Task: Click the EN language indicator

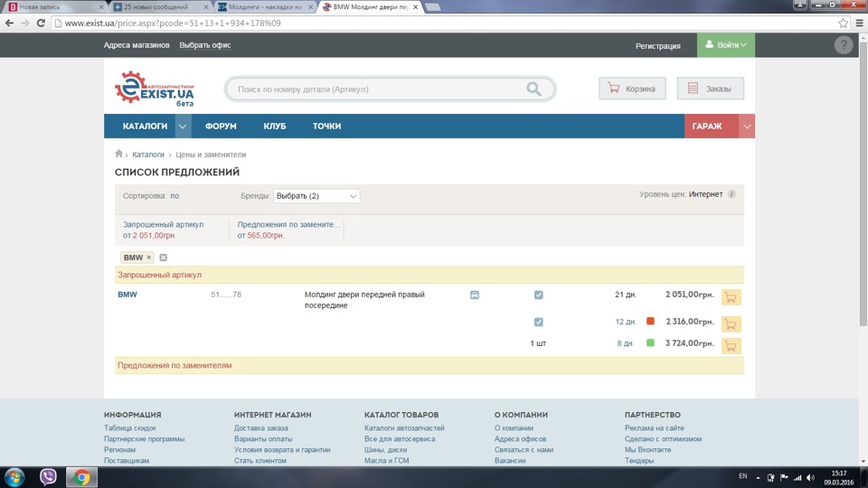Action: pos(743,476)
